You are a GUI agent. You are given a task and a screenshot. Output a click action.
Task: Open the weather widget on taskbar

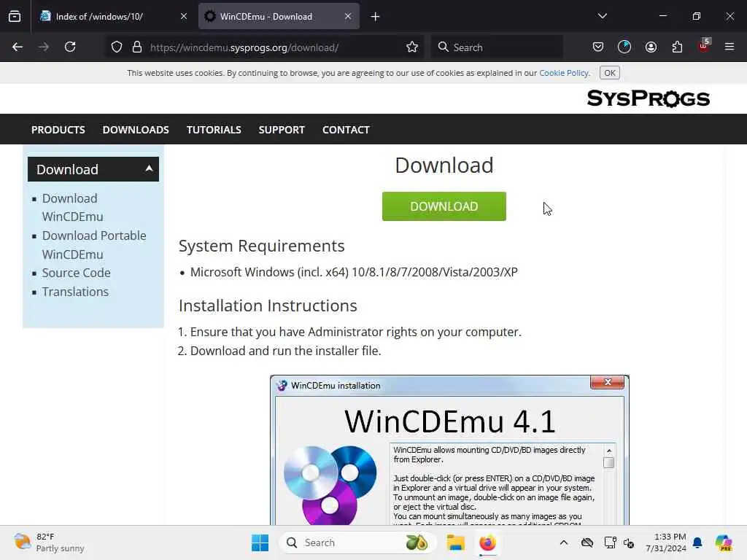point(49,542)
